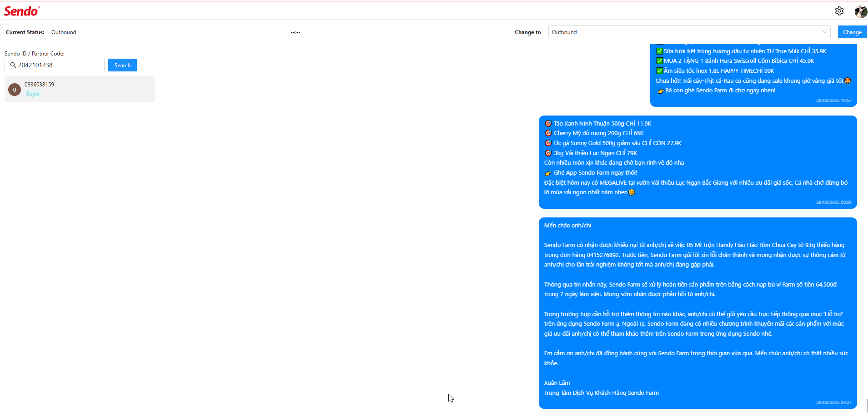Expand the Change to status dropdown
The height and width of the screenshot is (413, 868).
689,32
